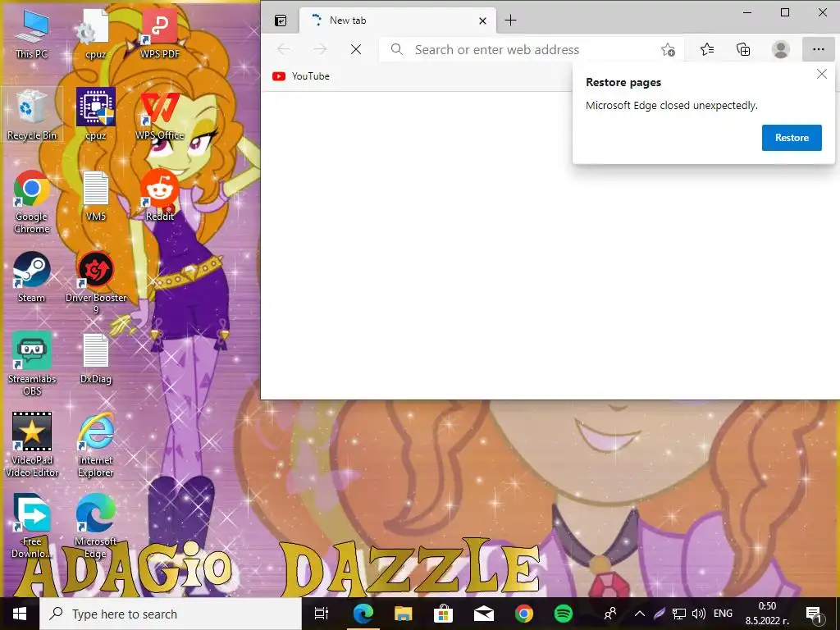The image size is (840, 630).
Task: Select This PC desktop icon
Action: point(32,34)
